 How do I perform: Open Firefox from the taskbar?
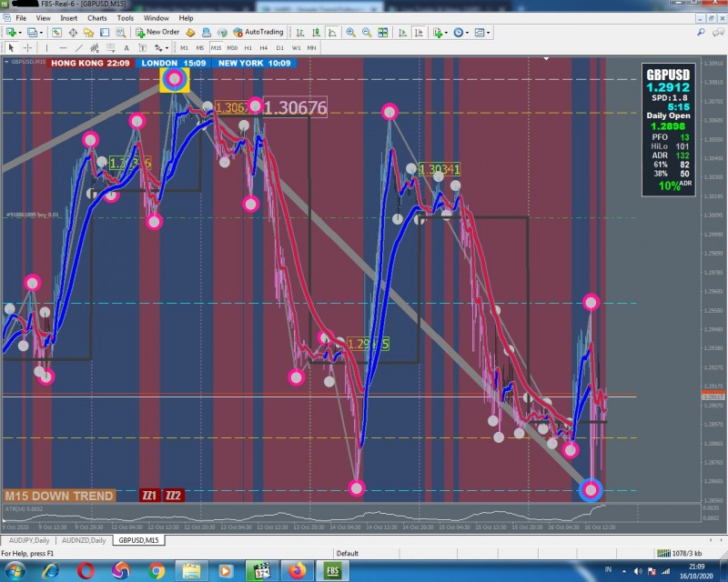[x=297, y=570]
